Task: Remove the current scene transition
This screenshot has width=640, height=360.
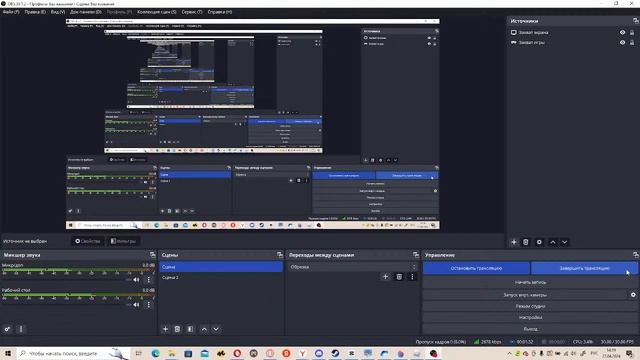Action: (399, 277)
